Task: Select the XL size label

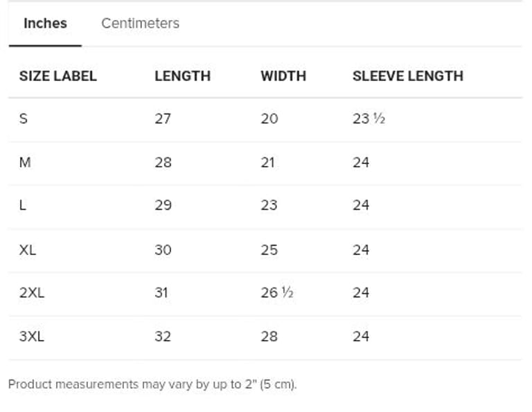Action: coord(28,250)
